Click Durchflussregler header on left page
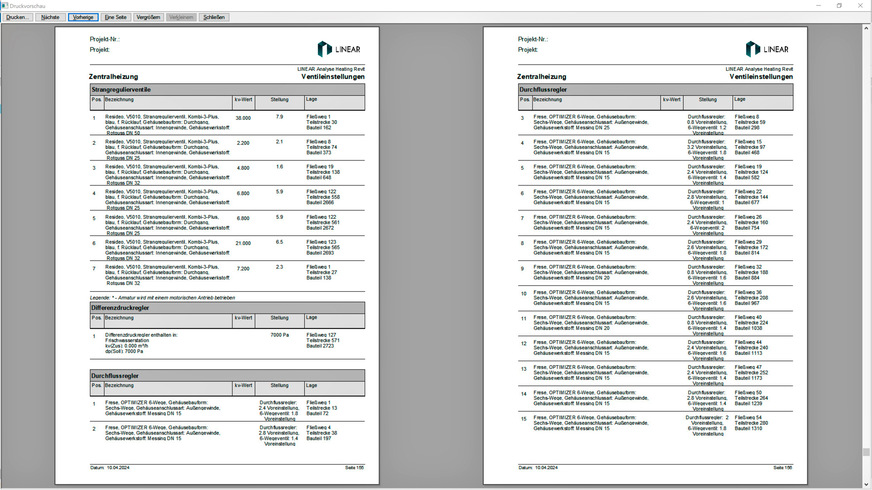Screen dimensions: 872x490 click(x=227, y=376)
